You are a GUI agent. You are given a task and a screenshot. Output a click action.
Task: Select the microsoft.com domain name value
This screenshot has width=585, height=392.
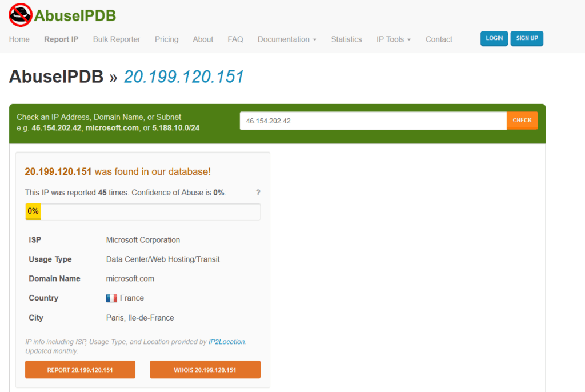tap(130, 278)
